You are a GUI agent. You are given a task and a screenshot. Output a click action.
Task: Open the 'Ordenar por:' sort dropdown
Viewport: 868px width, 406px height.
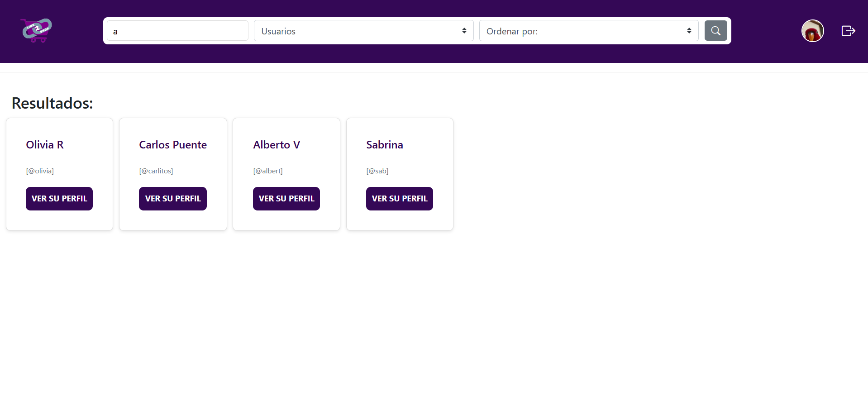click(x=589, y=31)
